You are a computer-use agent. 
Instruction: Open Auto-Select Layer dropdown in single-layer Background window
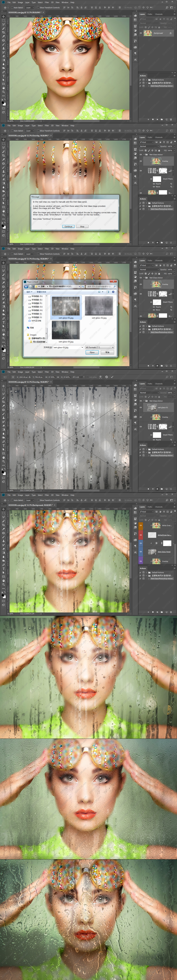[x=30, y=8]
